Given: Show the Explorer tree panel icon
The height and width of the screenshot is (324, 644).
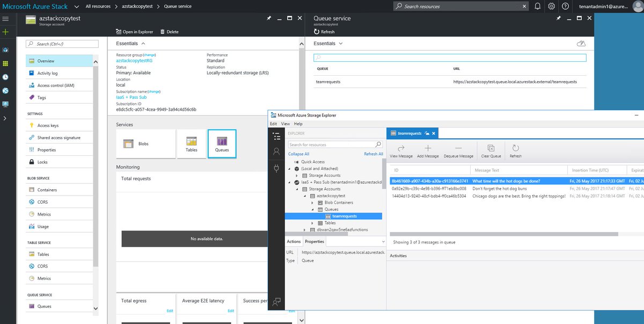Looking at the screenshot, I should (276, 136).
